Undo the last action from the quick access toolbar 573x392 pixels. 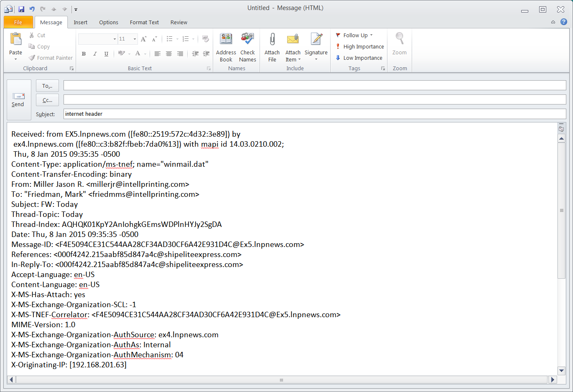click(32, 9)
